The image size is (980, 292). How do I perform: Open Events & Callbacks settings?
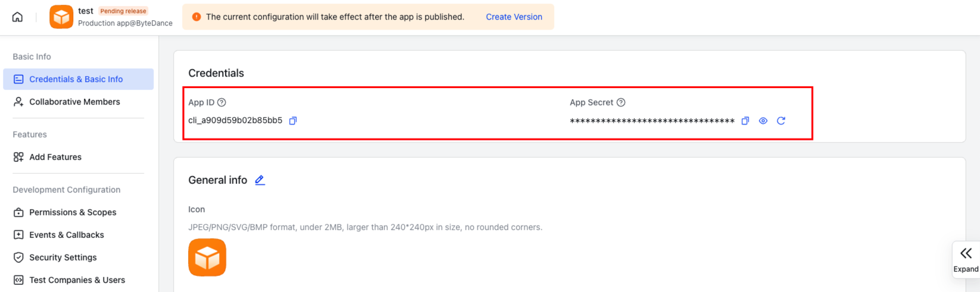67,235
